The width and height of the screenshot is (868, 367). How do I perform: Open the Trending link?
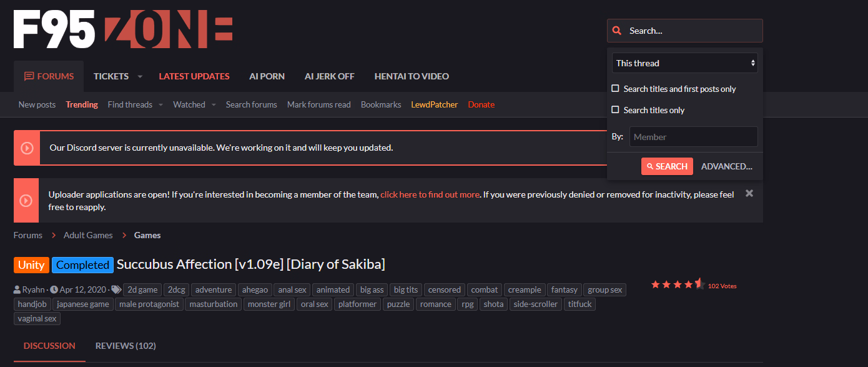[82, 104]
